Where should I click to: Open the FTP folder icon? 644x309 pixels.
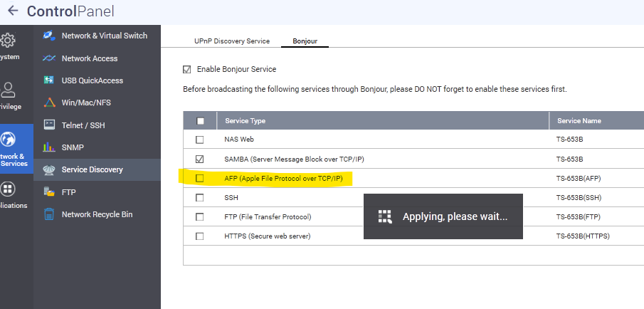tap(49, 192)
